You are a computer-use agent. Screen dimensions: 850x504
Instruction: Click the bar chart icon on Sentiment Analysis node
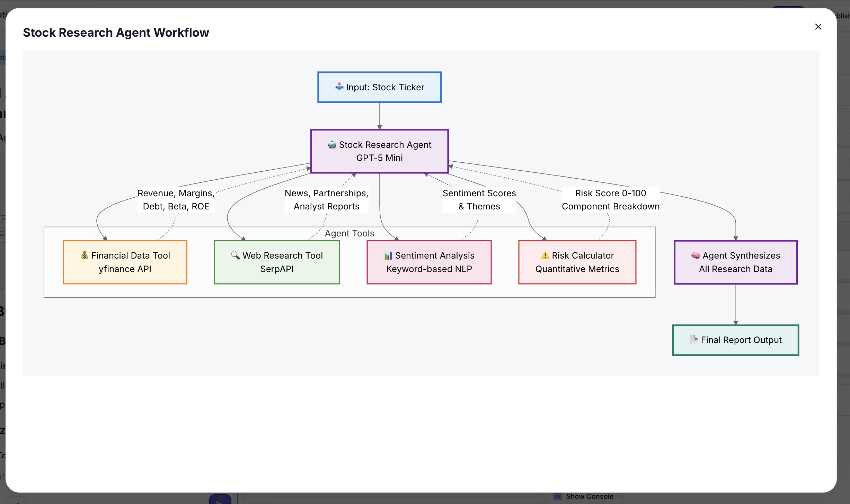[x=389, y=255]
